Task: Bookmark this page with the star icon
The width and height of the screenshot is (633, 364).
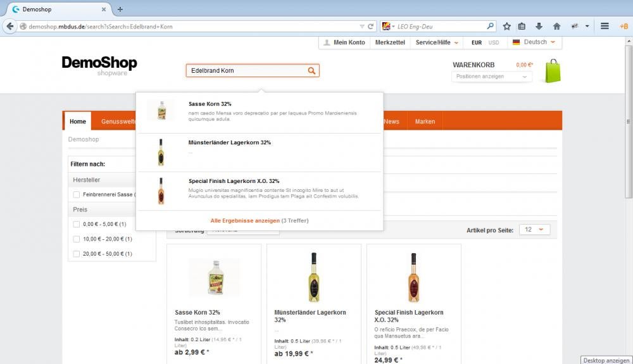Action: click(x=506, y=27)
